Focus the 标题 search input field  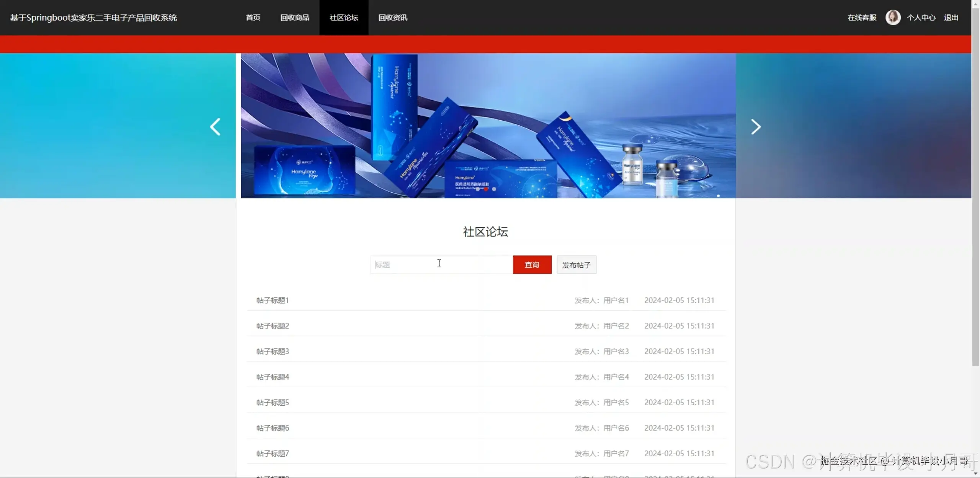tap(441, 265)
